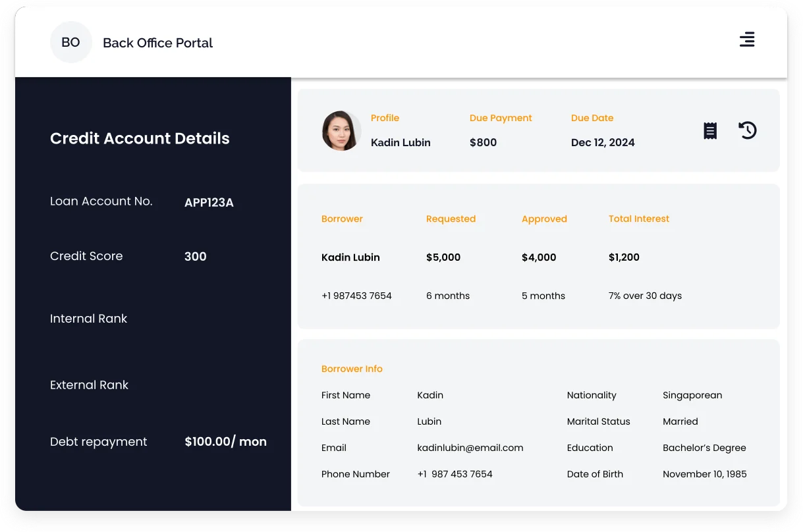803x532 pixels.
Task: Click the Borrower column header
Action: [343, 219]
